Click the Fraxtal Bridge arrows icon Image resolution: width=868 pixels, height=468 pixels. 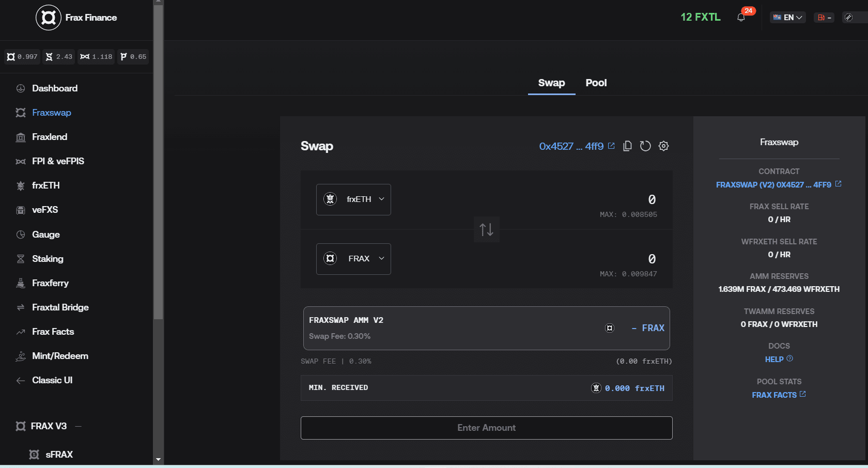coord(21,307)
